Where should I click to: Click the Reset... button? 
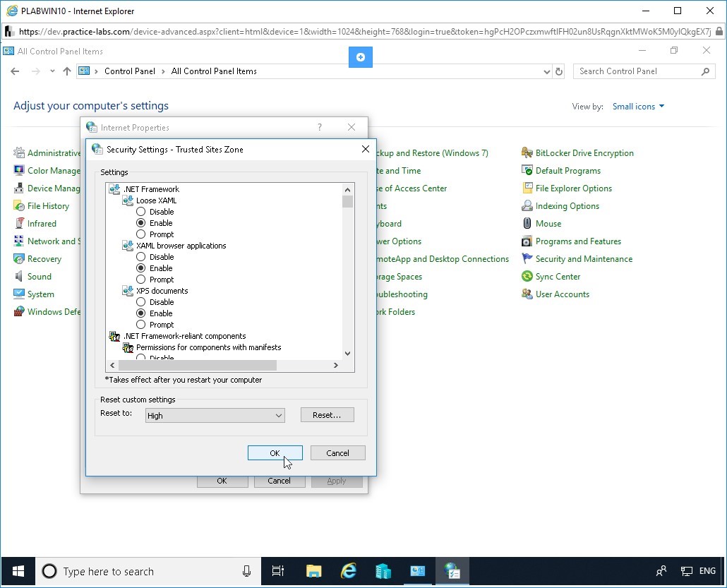point(327,415)
